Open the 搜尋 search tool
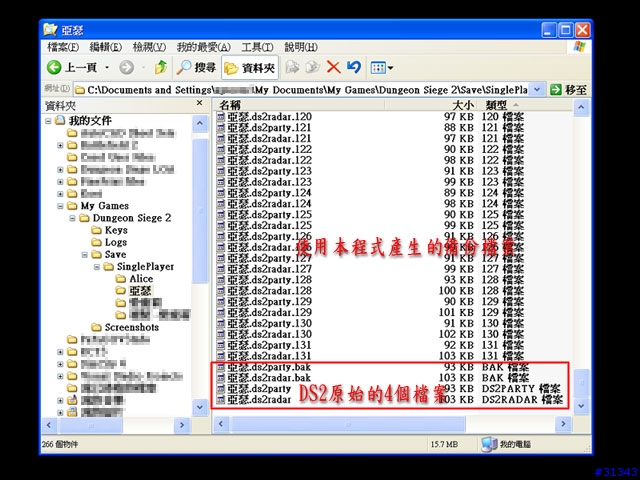 pyautogui.click(x=196, y=67)
